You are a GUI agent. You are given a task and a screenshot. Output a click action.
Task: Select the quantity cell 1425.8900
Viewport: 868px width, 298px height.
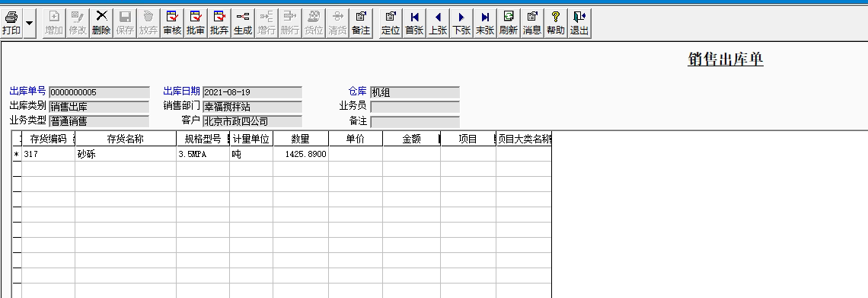301,155
